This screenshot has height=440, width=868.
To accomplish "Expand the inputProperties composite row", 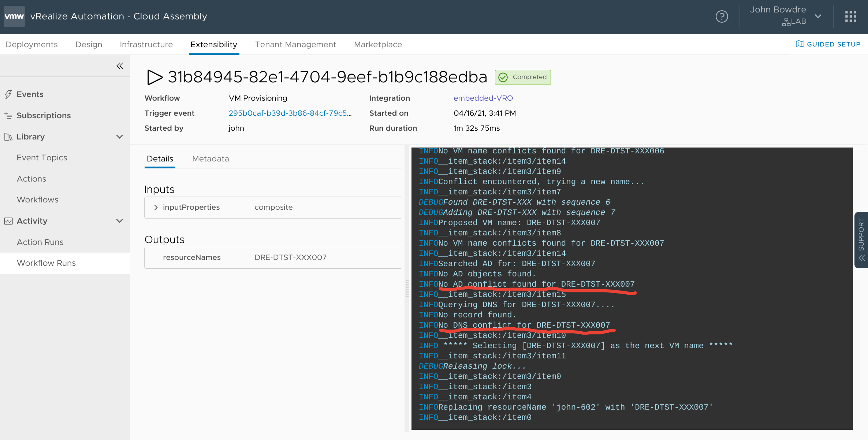I will 156,208.
